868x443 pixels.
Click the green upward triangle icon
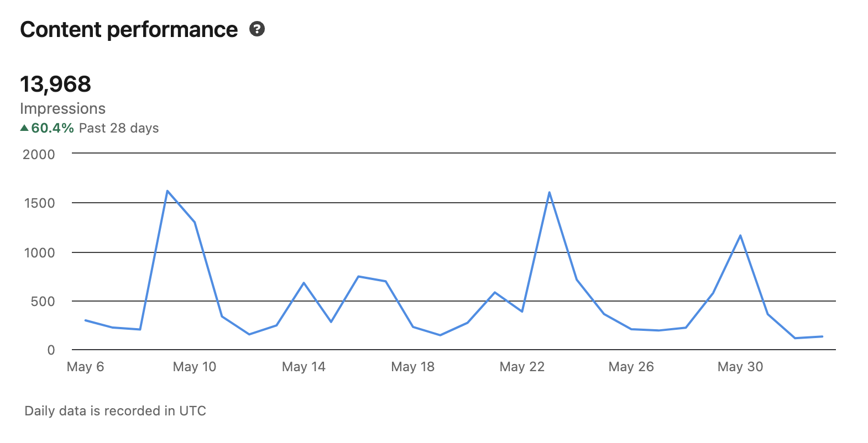[24, 128]
